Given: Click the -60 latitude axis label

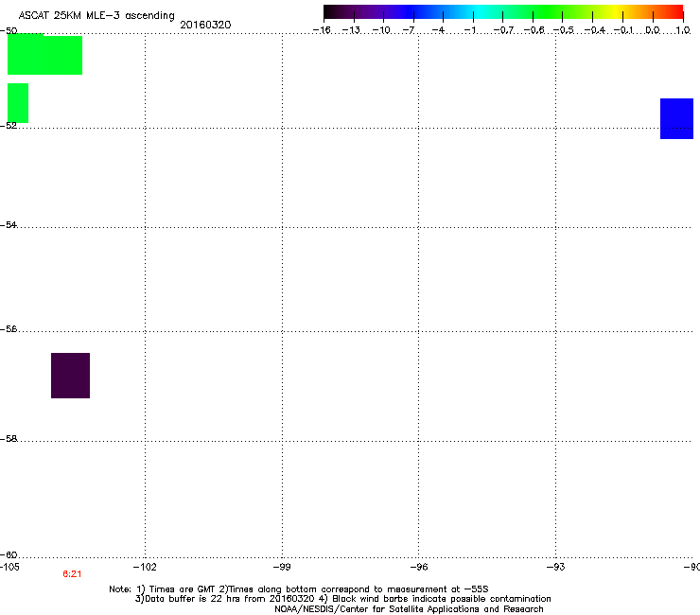Looking at the screenshot, I should [x=9, y=555].
